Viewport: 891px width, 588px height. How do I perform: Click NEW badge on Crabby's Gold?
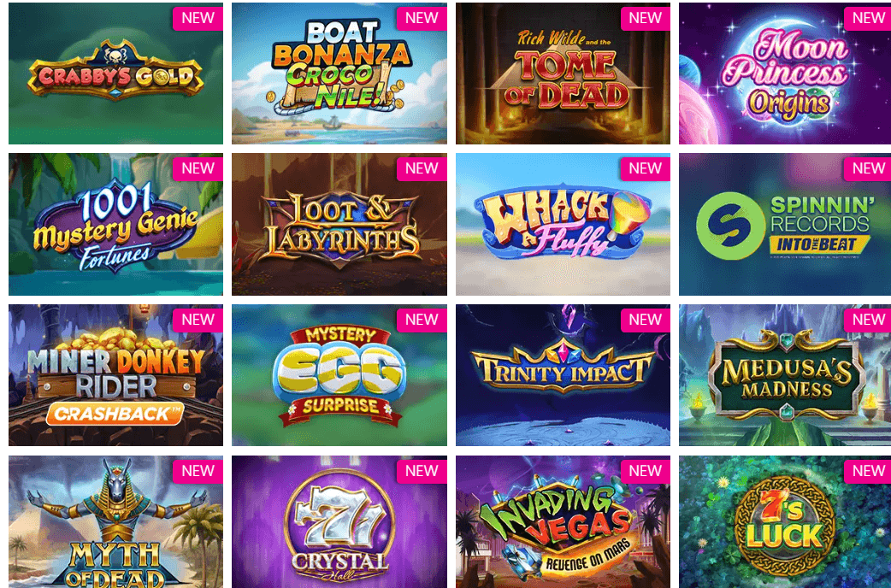pos(198,18)
